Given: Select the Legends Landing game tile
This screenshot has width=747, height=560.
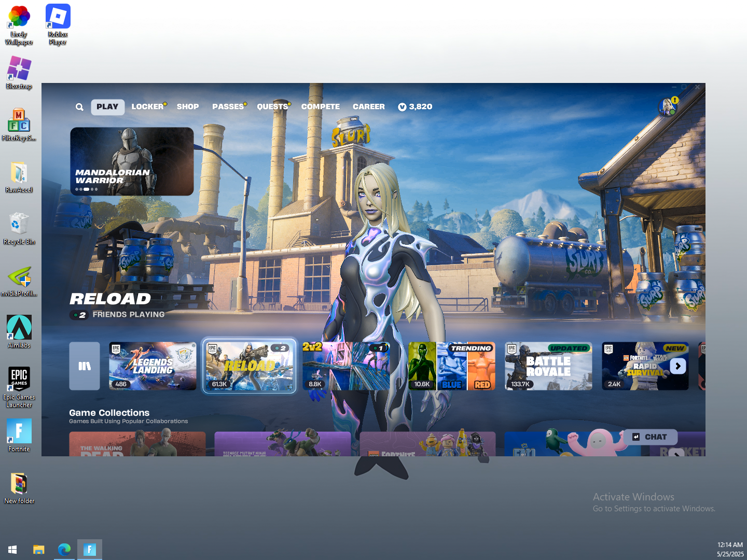Looking at the screenshot, I should pyautogui.click(x=153, y=366).
